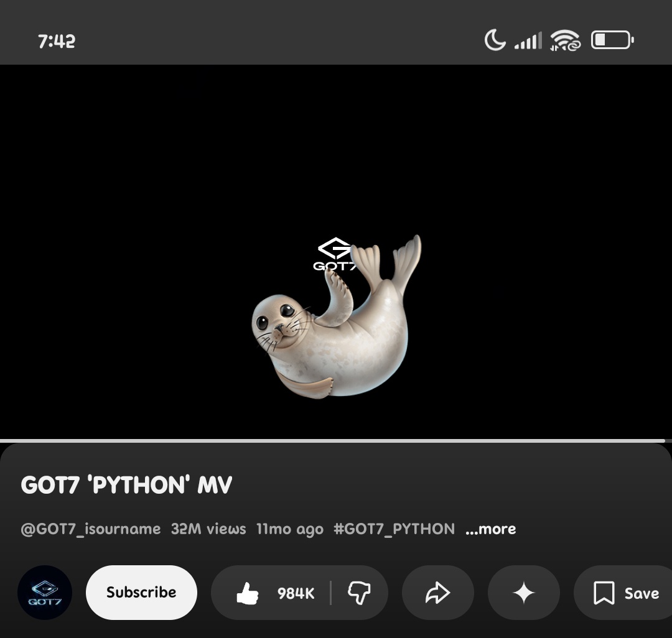The image size is (672, 638).
Task: Open the sparkle AI ask button
Action: [x=524, y=593]
